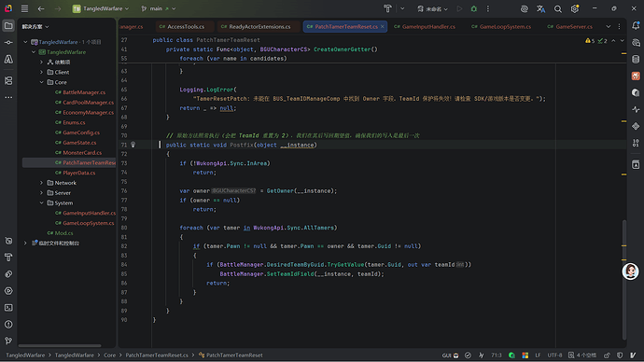Expand the Network folder
This screenshot has width=644, height=362.
pyautogui.click(x=41, y=183)
